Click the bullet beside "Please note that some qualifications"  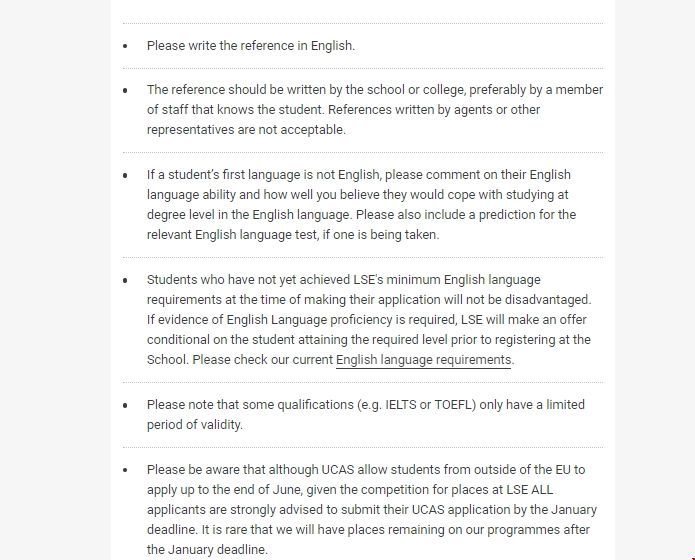point(125,405)
